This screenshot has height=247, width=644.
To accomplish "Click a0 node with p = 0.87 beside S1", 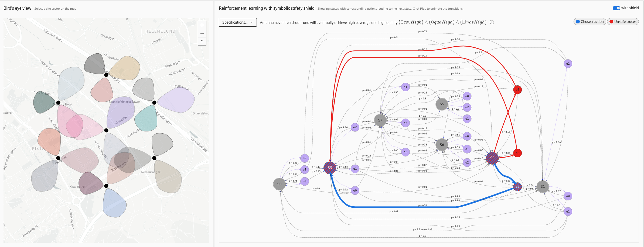I will pyautogui.click(x=568, y=196).
